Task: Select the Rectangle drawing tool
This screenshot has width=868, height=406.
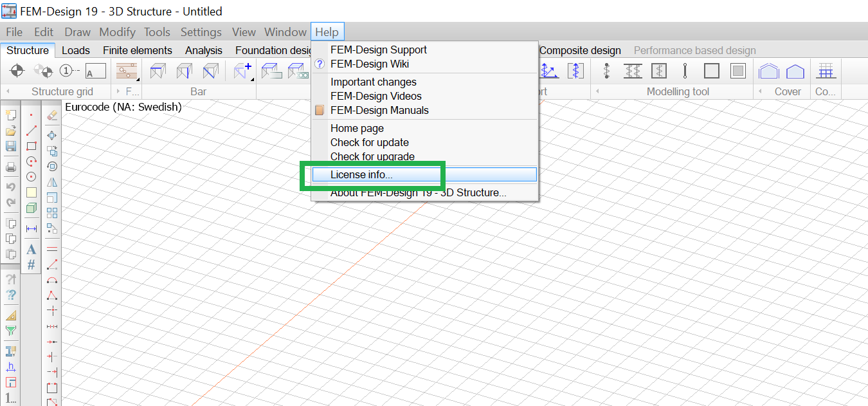Action: click(x=31, y=146)
